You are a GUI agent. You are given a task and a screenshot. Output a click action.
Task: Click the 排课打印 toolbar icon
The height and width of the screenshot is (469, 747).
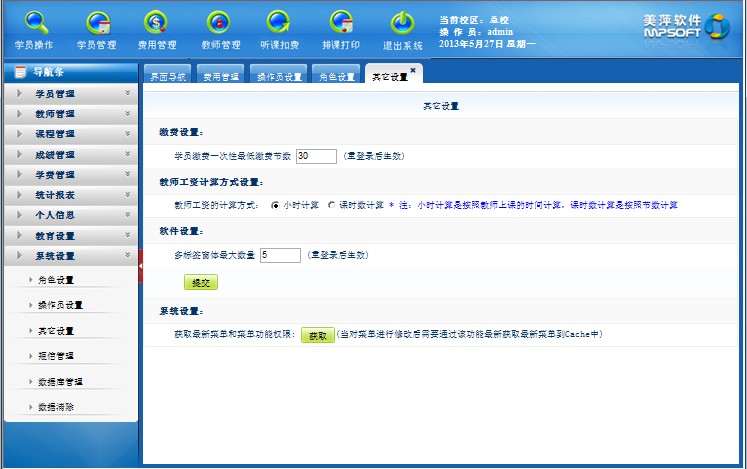(x=341, y=22)
